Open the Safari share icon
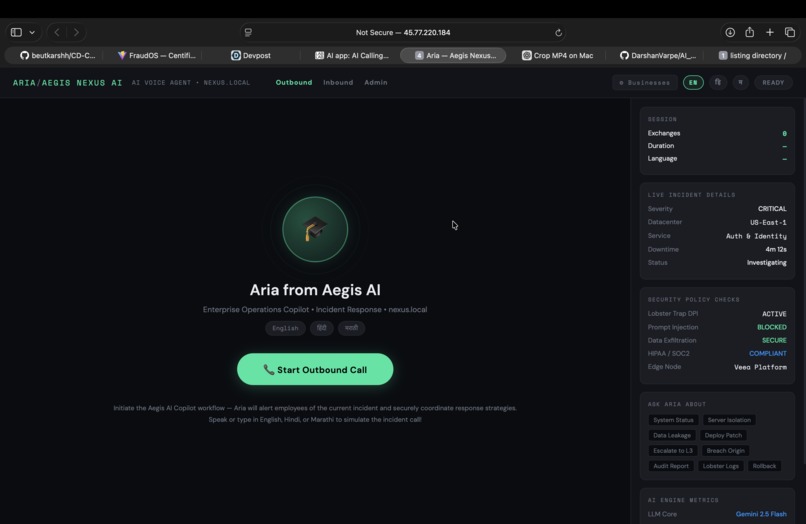Image resolution: width=806 pixels, height=524 pixels. point(749,32)
